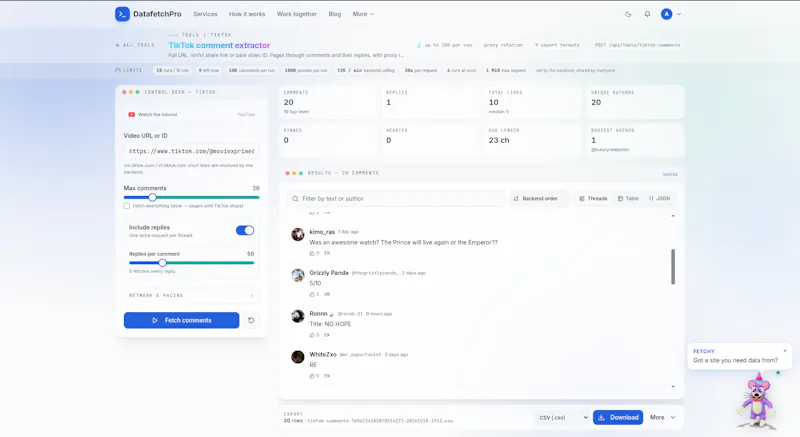Click the source link in results header

670,174
